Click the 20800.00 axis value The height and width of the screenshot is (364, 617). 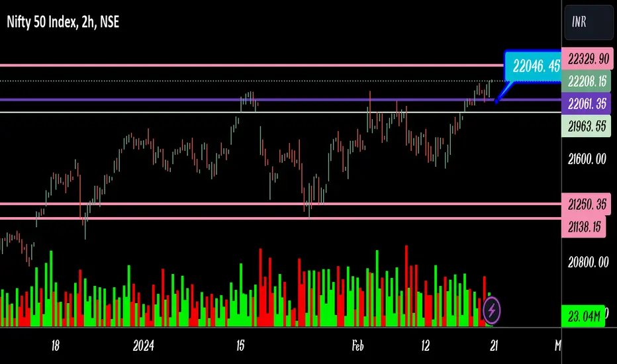588,262
